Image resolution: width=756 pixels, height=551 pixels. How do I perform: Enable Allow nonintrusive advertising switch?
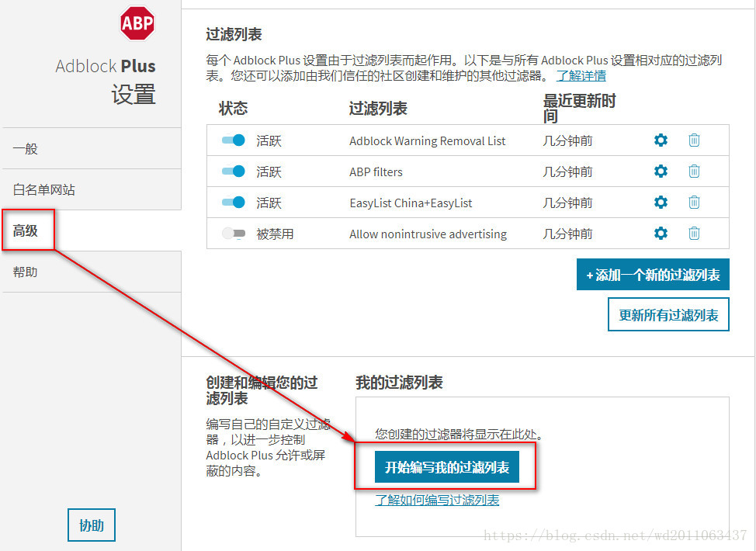coord(234,234)
